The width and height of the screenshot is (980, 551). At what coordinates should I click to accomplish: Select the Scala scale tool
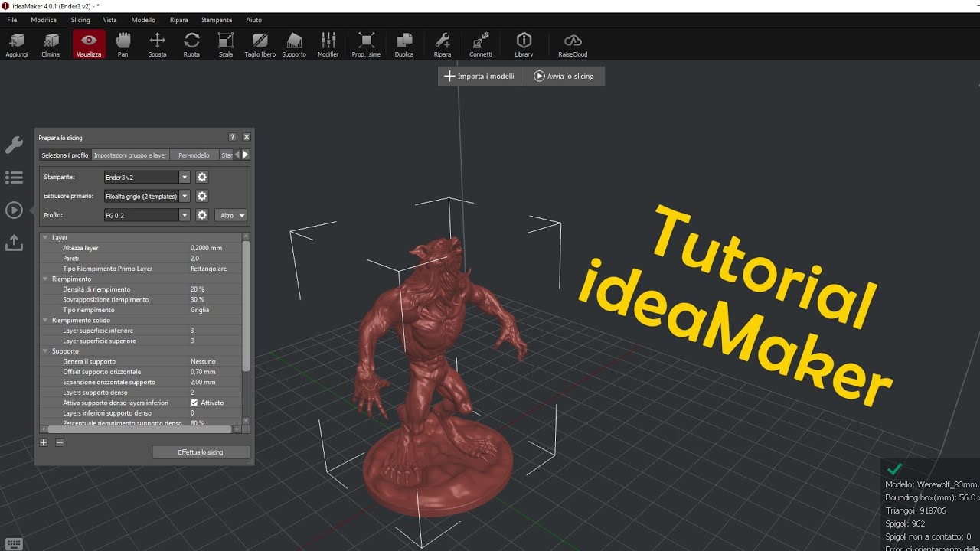tap(226, 44)
